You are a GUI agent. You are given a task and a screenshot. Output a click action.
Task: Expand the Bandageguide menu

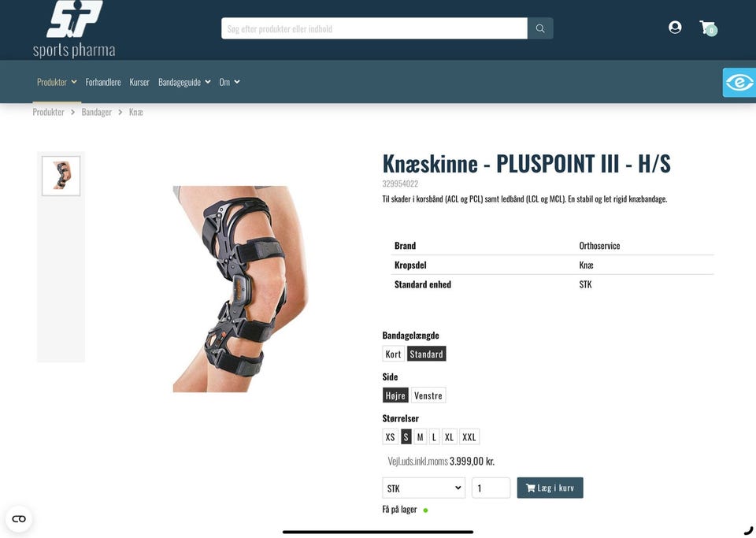pyautogui.click(x=184, y=82)
